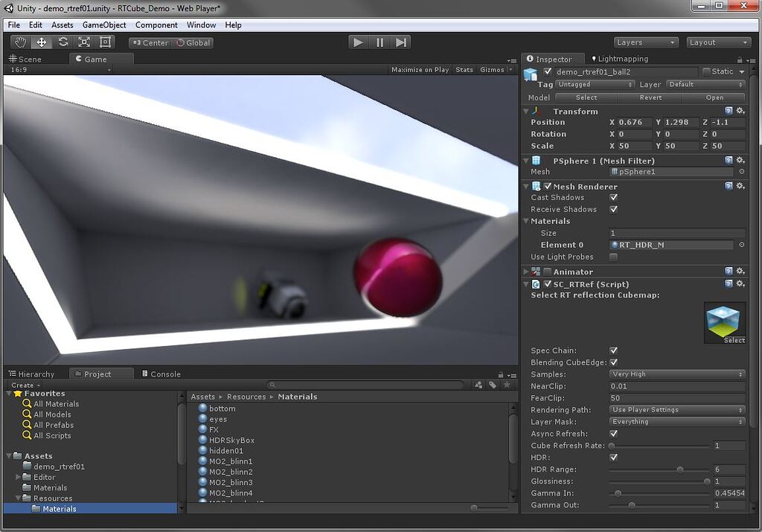Image resolution: width=762 pixels, height=532 pixels.
Task: Click the Revert button for the model
Action: pos(650,97)
